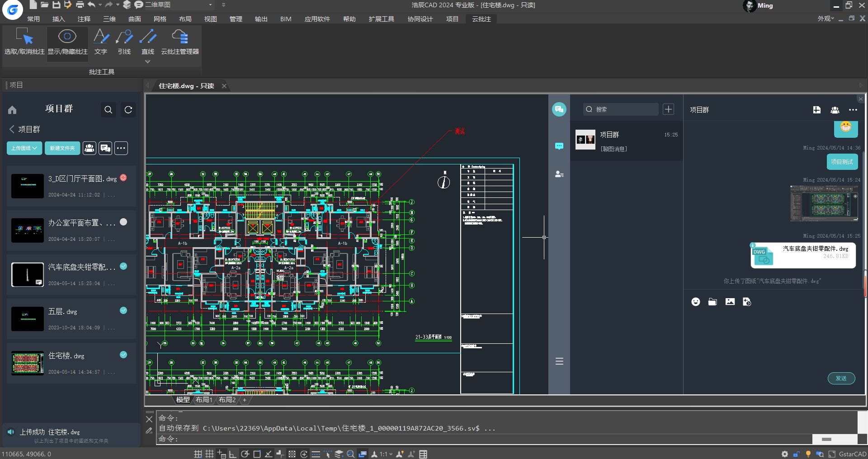Click the send image icon in chat
The height and width of the screenshot is (459, 868).
(x=730, y=302)
